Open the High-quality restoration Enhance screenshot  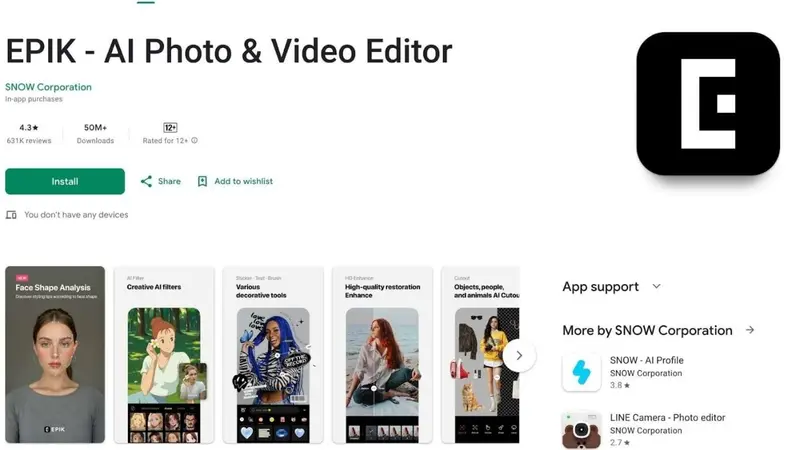pyautogui.click(x=382, y=354)
